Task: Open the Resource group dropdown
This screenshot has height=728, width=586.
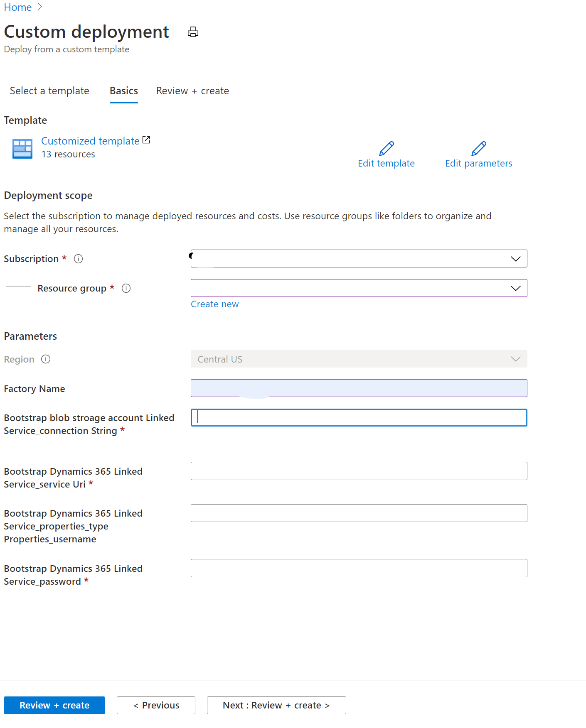Action: (359, 288)
